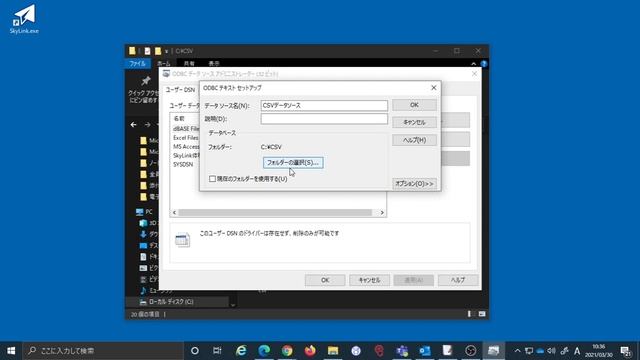This screenshot has width=640, height=360.
Task: Expand options with オプション(O)>> button
Action: point(414,184)
